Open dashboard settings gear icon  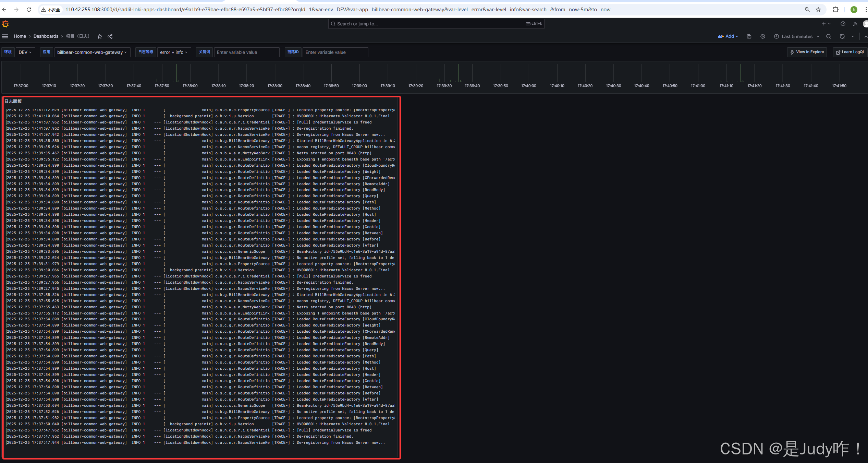[763, 36]
